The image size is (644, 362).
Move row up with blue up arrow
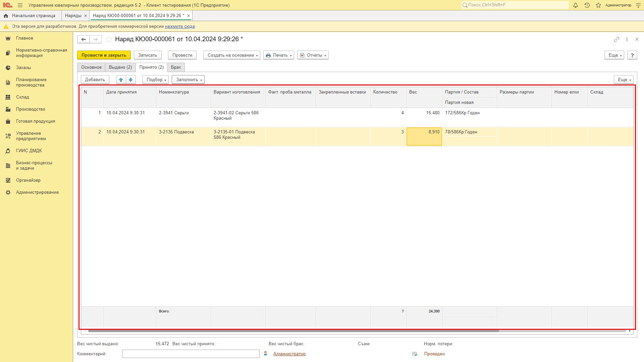pyautogui.click(x=121, y=80)
